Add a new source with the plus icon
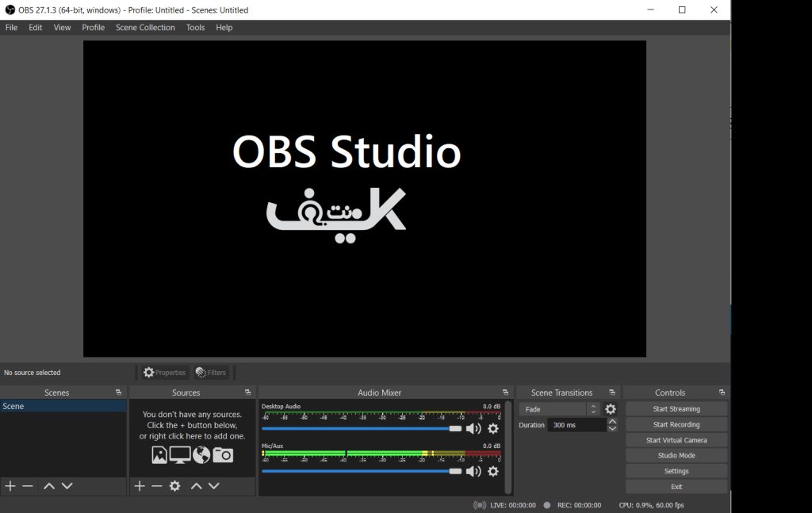The image size is (812, 513). (x=139, y=486)
